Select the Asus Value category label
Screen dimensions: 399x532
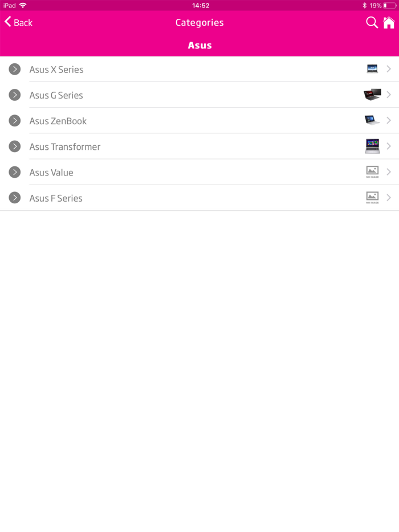[51, 172]
